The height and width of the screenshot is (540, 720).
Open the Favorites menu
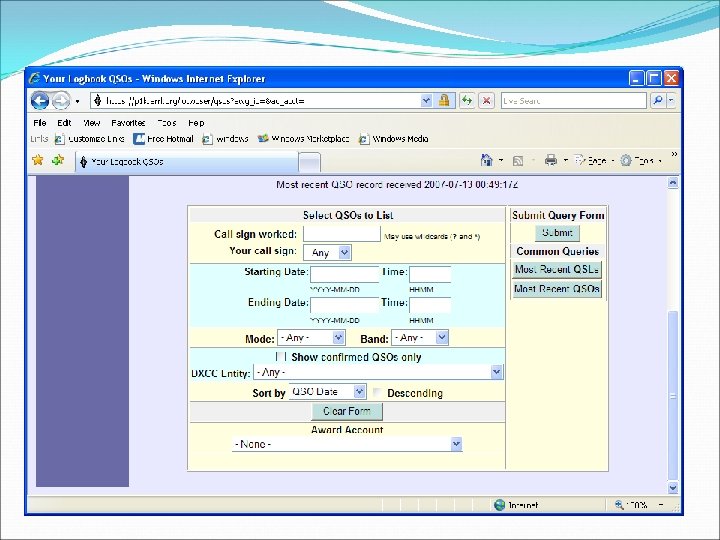(x=128, y=123)
